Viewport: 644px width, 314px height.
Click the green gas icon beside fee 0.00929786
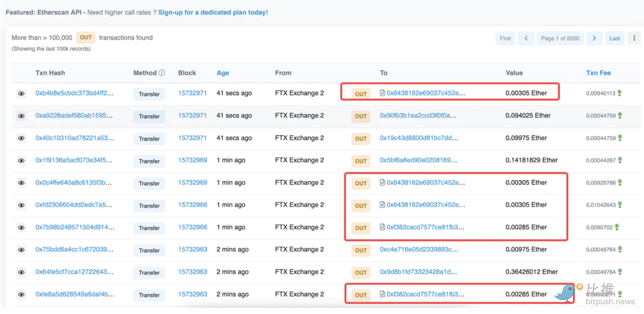point(620,183)
